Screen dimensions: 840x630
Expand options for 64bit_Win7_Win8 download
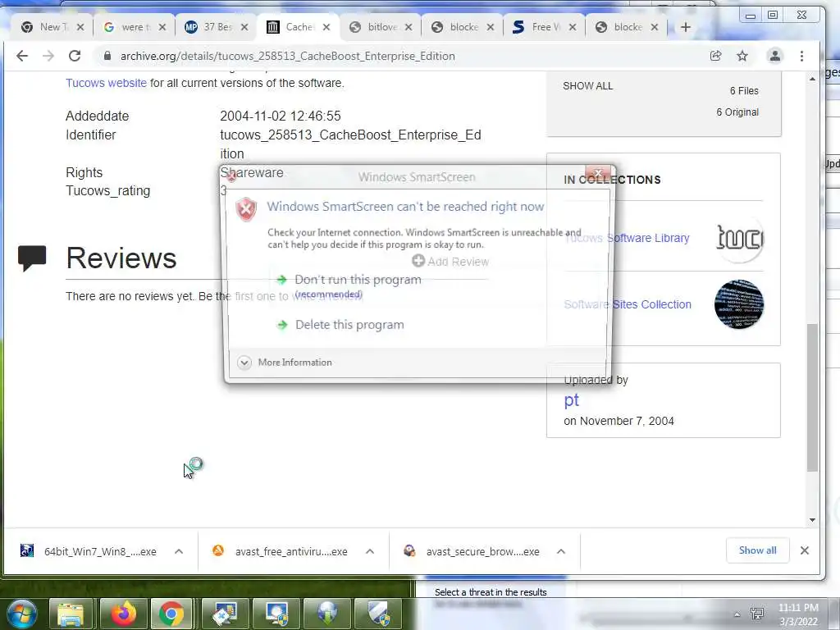pos(179,551)
